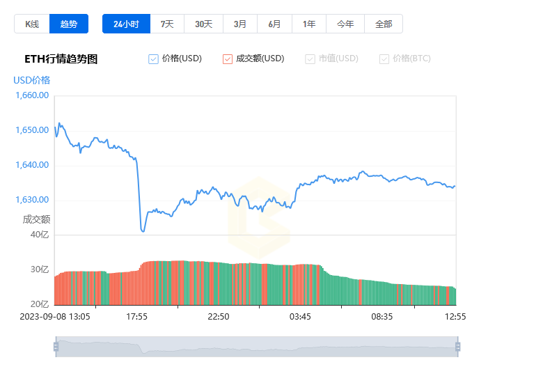Toggle the 成交额(USD) checkbox

coord(228,59)
